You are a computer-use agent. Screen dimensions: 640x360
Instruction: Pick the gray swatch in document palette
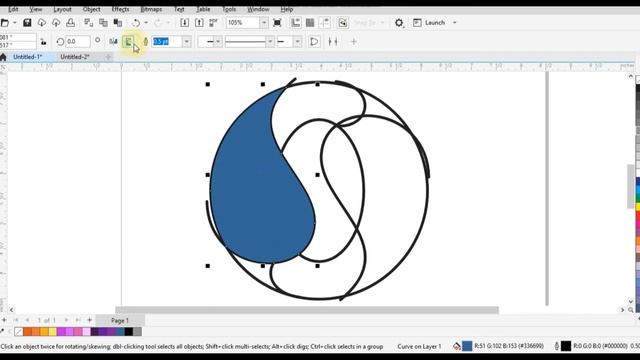pos(138,332)
